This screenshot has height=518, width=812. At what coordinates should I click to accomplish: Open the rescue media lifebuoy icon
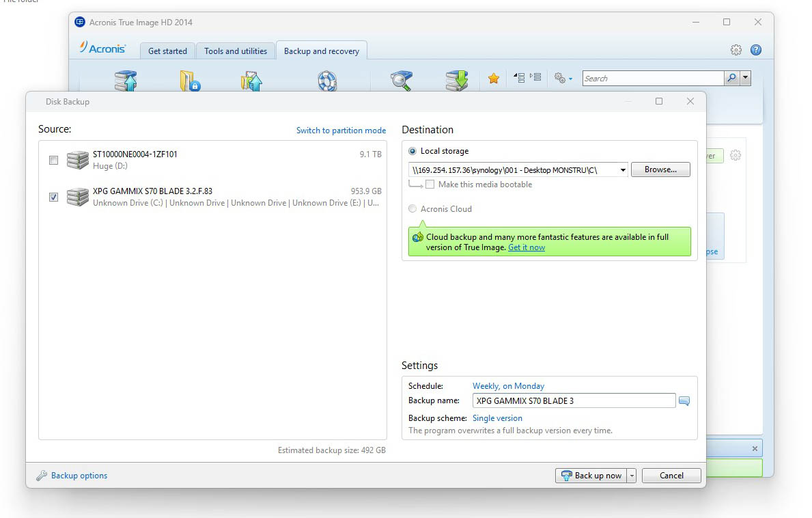coord(327,81)
